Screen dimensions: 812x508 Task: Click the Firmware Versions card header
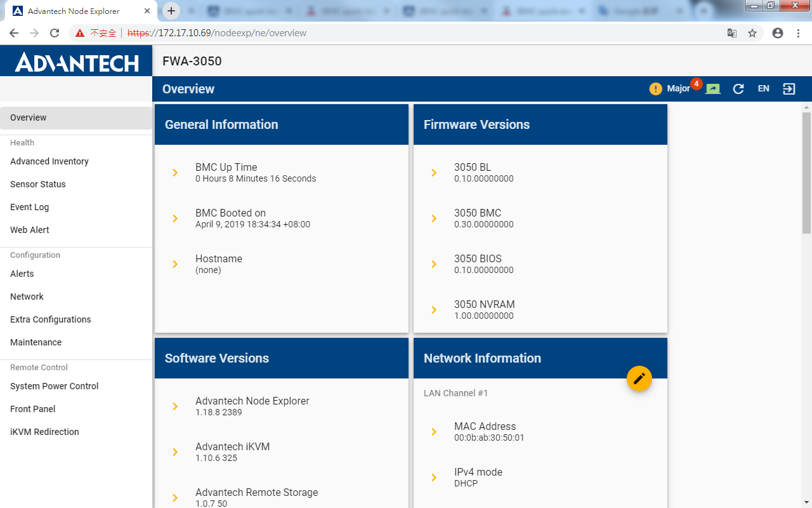(540, 124)
